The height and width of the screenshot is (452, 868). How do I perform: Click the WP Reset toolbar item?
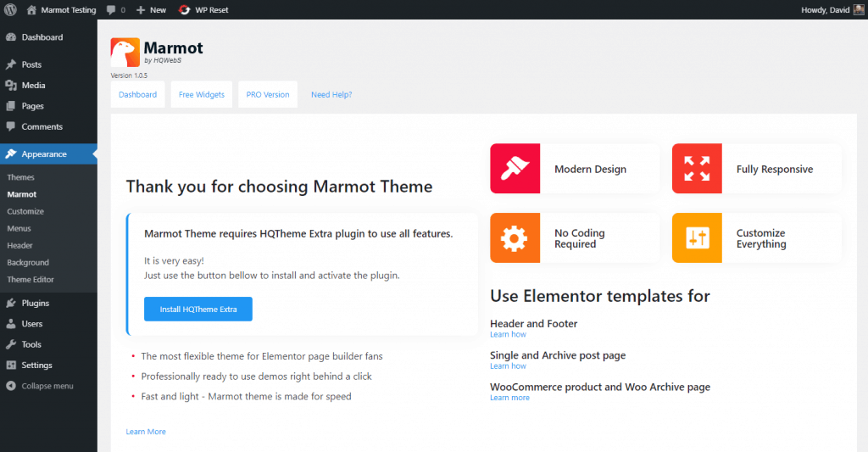tap(203, 10)
